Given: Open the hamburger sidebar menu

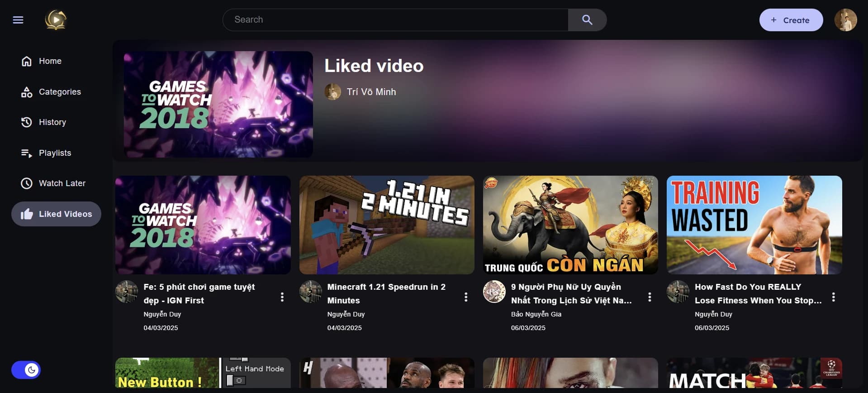Looking at the screenshot, I should tap(18, 20).
